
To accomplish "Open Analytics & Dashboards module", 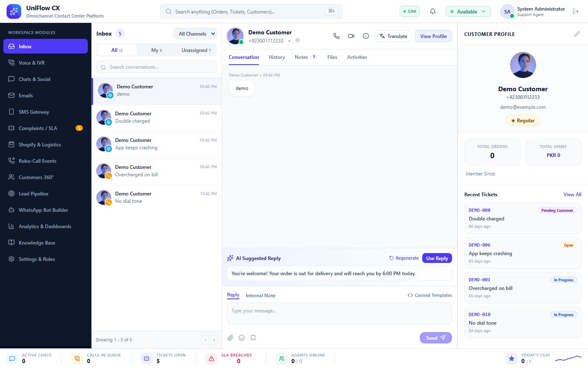I will click(45, 226).
